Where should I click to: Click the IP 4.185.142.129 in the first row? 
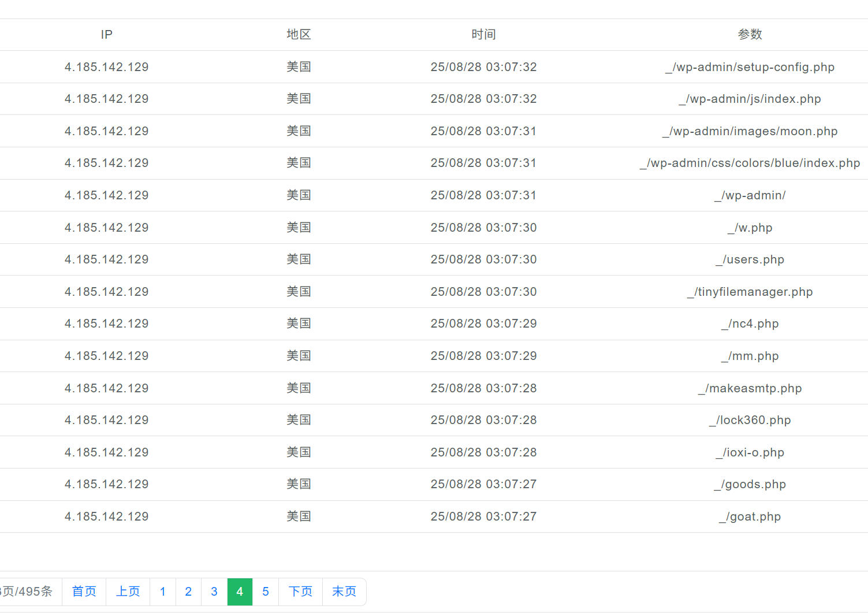[106, 66]
